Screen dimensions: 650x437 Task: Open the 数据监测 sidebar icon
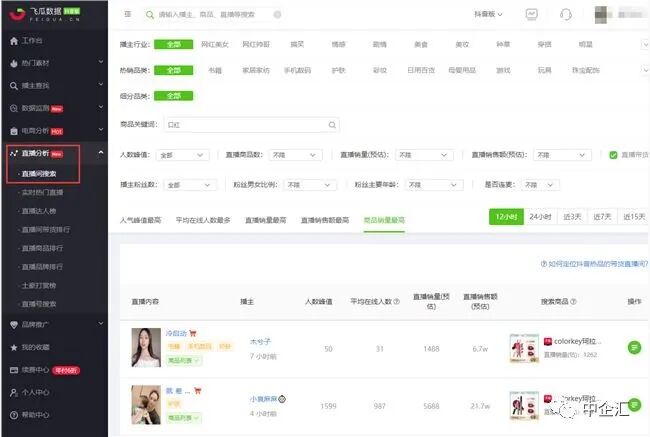click(14, 108)
